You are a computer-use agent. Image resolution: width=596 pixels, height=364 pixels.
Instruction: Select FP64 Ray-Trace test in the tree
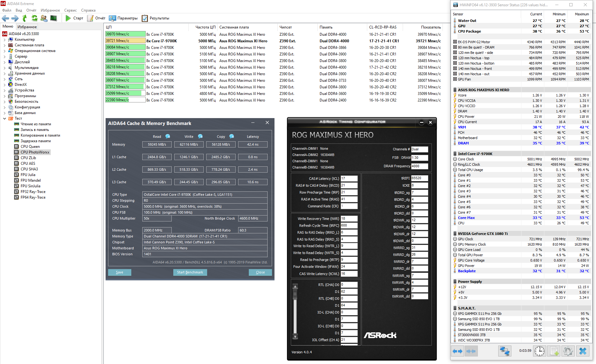33,197
